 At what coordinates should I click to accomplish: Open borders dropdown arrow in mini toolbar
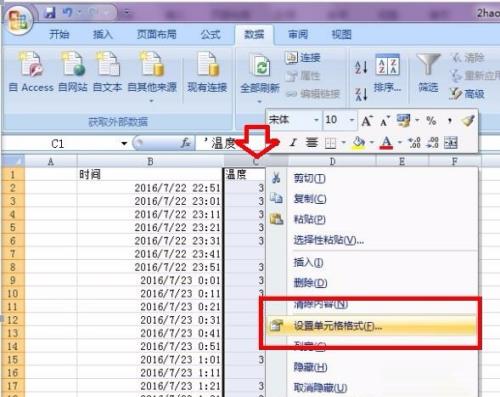click(343, 143)
